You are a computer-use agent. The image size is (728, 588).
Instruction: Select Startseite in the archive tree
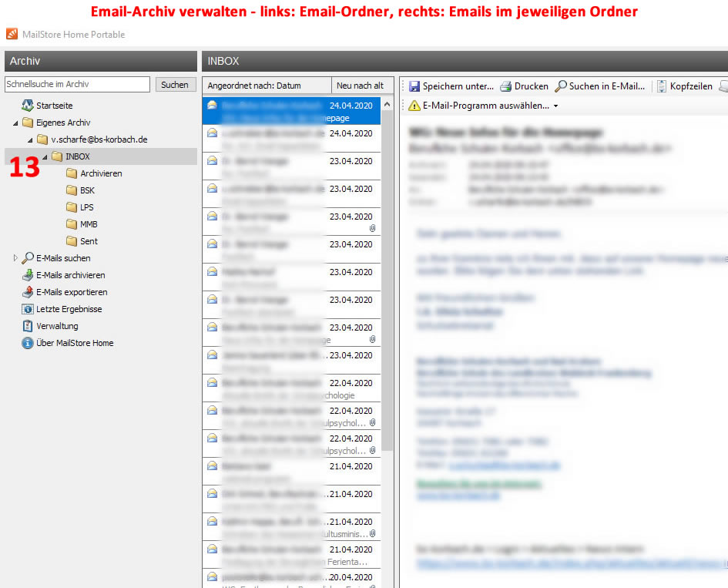coord(55,106)
